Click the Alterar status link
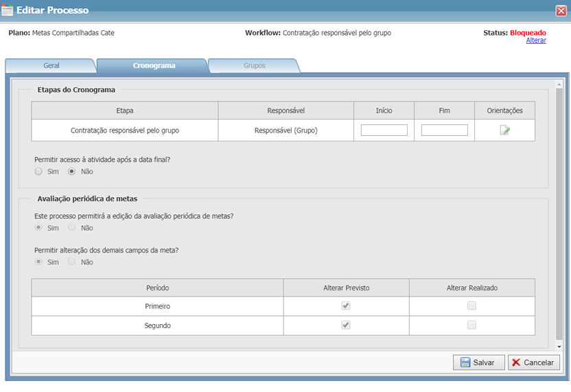 (x=536, y=41)
